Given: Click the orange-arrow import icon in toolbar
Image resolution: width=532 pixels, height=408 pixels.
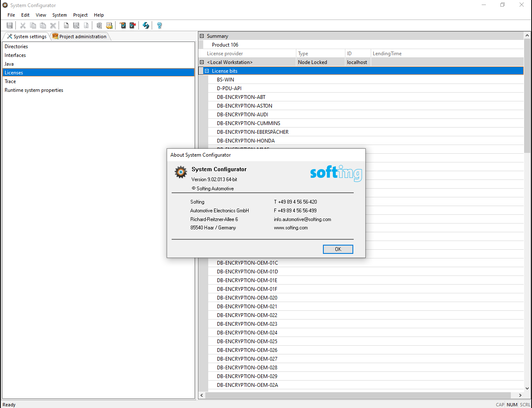Looking at the screenshot, I should click(123, 25).
